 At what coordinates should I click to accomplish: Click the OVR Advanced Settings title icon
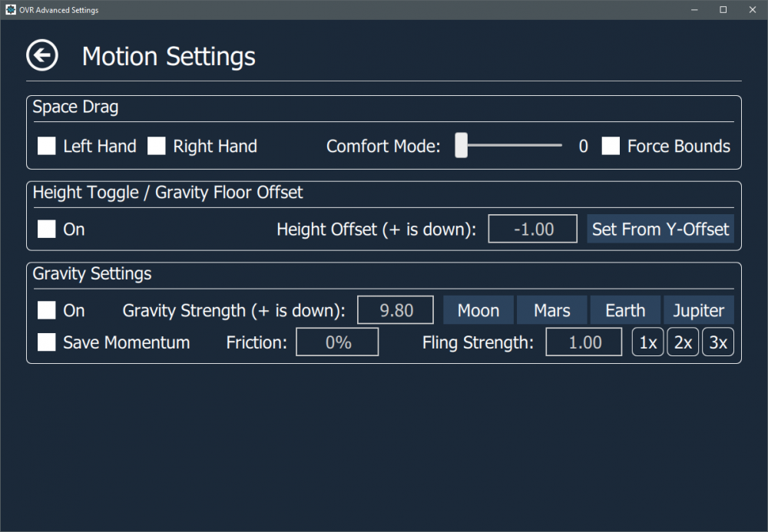pyautogui.click(x=11, y=10)
